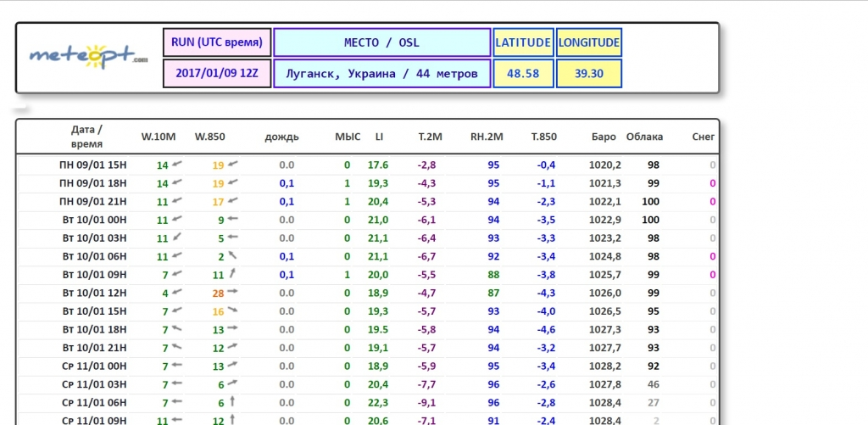This screenshot has width=868, height=425.
Task: Click the W.850 wind arrow in Вт 10/01 09Н row
Action: coord(233,273)
